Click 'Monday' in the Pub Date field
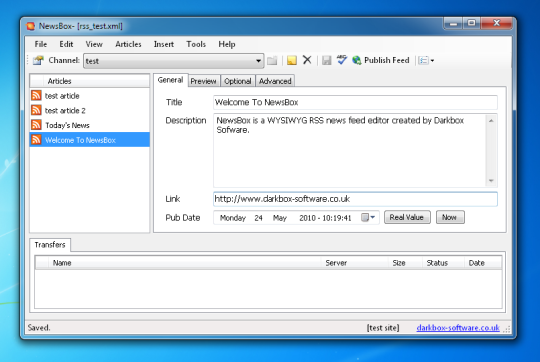Screen dimensions: 540x362 pos(233,218)
